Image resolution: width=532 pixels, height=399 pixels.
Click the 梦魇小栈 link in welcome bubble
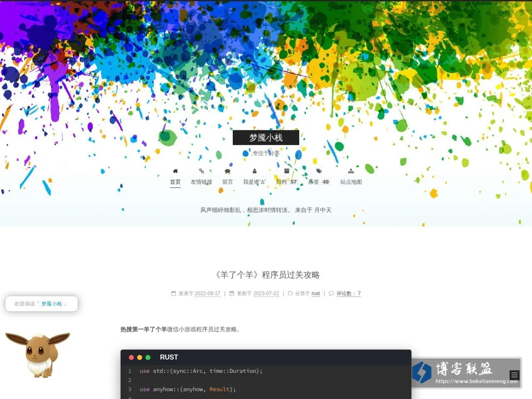point(52,304)
